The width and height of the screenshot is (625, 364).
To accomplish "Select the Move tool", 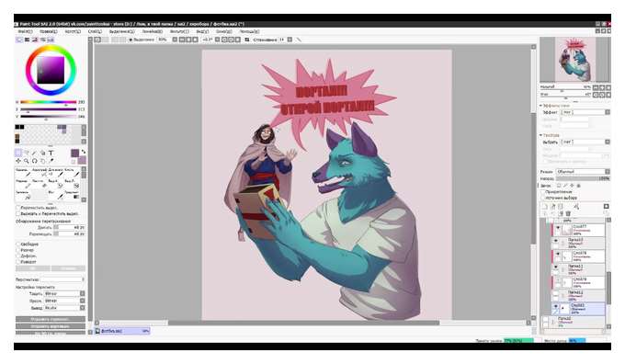I will (18, 161).
